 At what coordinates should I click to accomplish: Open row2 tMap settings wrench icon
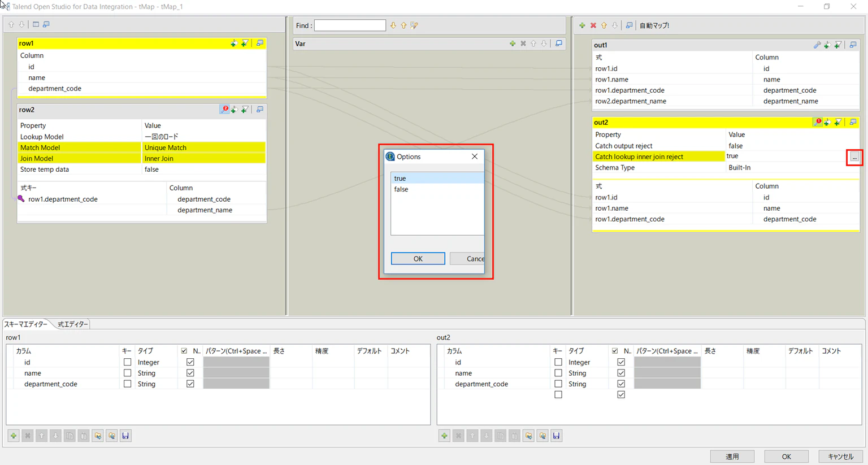coord(225,110)
